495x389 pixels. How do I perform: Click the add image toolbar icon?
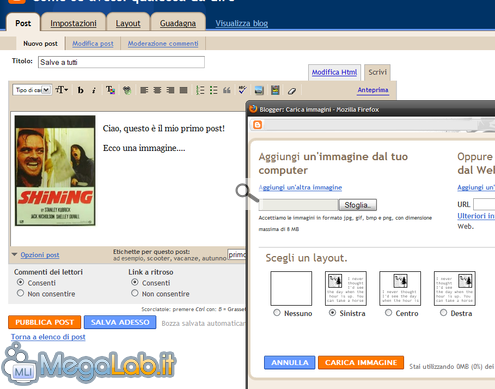click(x=259, y=90)
